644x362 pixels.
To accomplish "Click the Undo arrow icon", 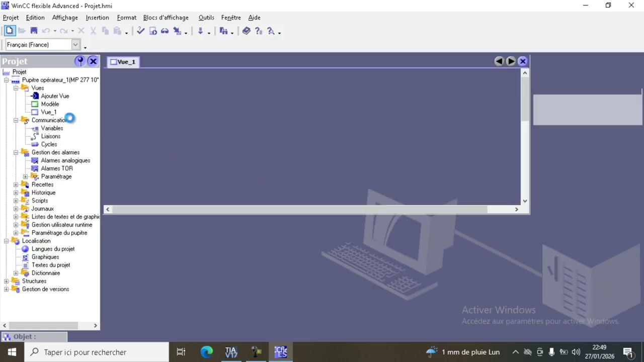I will tap(46, 31).
